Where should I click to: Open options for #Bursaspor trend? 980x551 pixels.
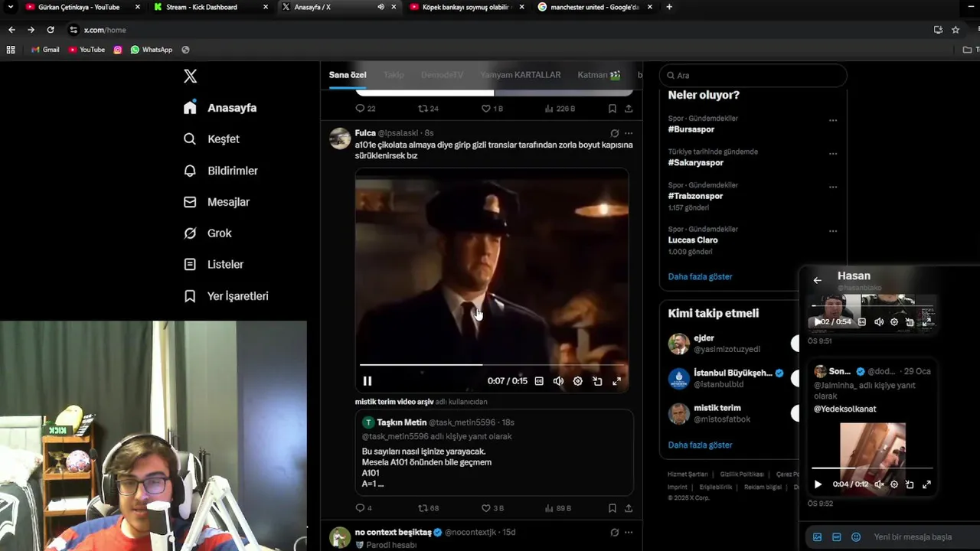[833, 120]
